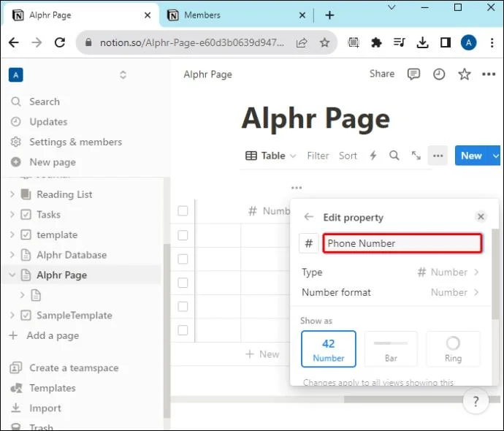Reload the Notion page
This screenshot has width=504, height=431.
coord(60,42)
